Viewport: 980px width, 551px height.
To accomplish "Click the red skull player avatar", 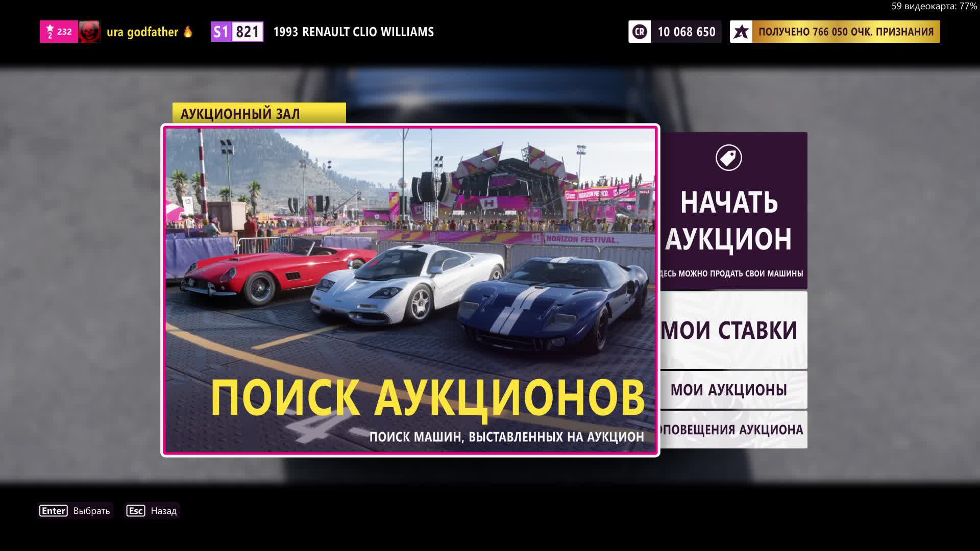I will click(89, 32).
